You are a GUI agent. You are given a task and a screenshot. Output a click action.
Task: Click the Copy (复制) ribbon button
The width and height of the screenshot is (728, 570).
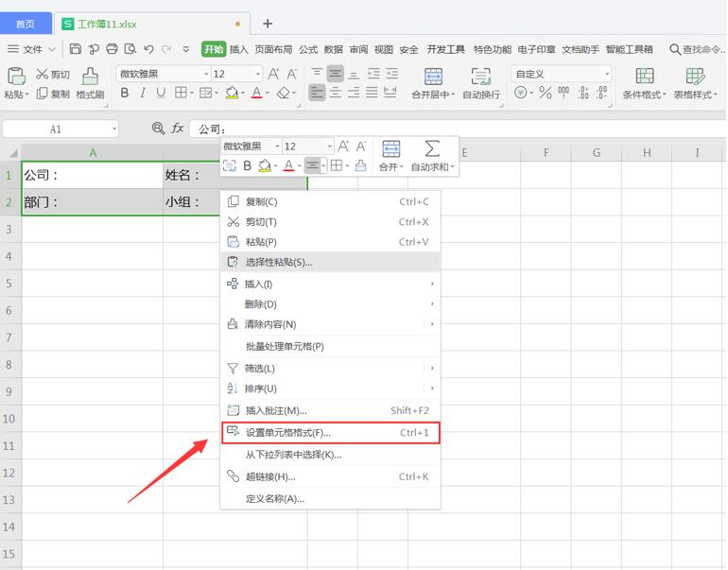pos(52,94)
